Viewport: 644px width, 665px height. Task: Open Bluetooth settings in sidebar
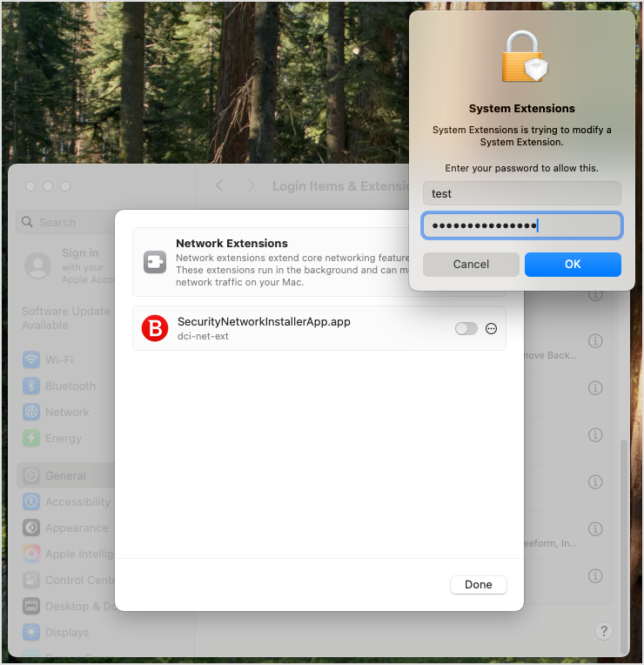click(x=70, y=386)
